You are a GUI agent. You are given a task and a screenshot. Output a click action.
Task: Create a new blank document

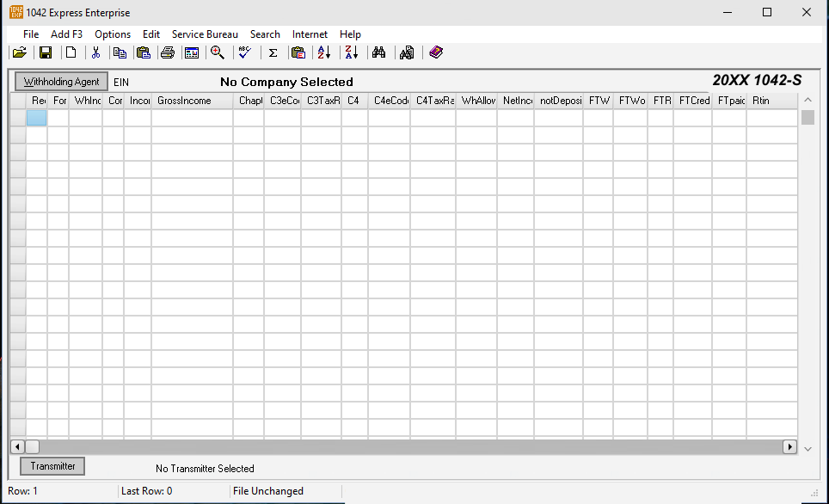pyautogui.click(x=71, y=52)
